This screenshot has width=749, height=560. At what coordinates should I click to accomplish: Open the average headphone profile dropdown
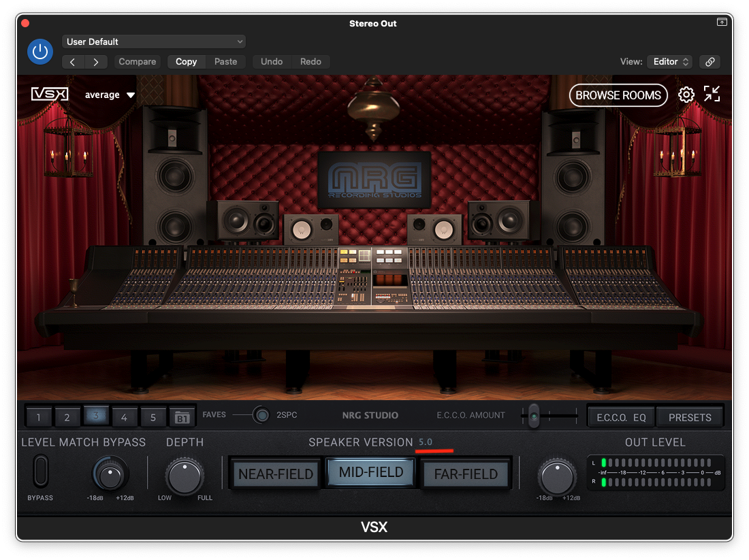point(110,95)
